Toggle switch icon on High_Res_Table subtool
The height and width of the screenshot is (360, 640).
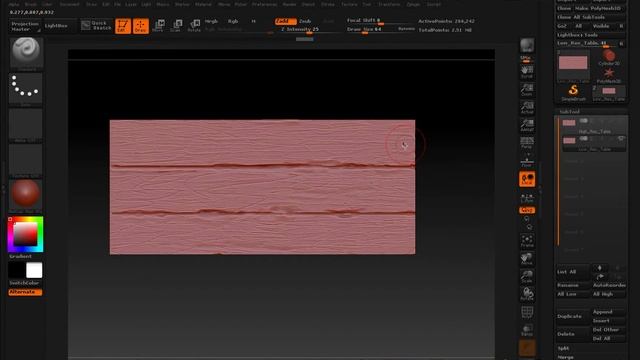584,121
